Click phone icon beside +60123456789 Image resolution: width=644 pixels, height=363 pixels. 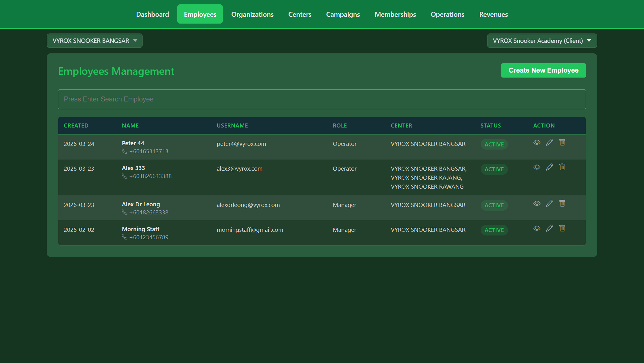tap(125, 237)
